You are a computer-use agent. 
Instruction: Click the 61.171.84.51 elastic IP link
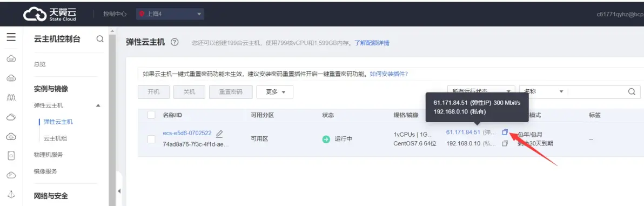point(463,132)
